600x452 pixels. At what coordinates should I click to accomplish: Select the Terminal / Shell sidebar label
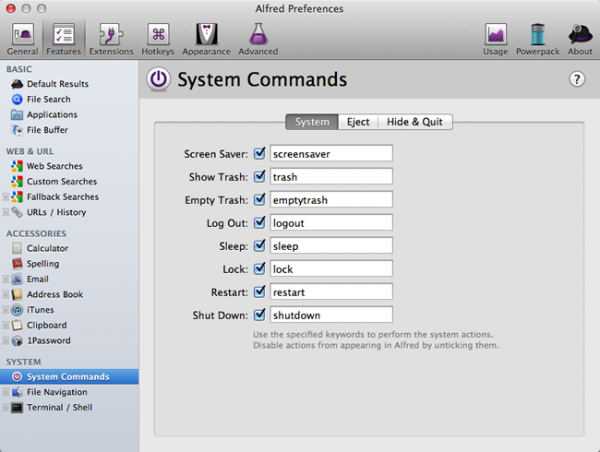tap(60, 407)
